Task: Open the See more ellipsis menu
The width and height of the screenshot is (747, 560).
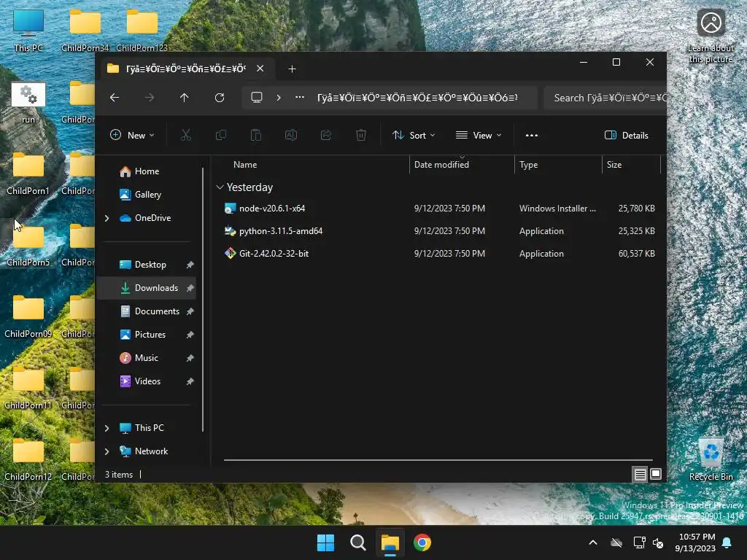Action: coord(532,135)
